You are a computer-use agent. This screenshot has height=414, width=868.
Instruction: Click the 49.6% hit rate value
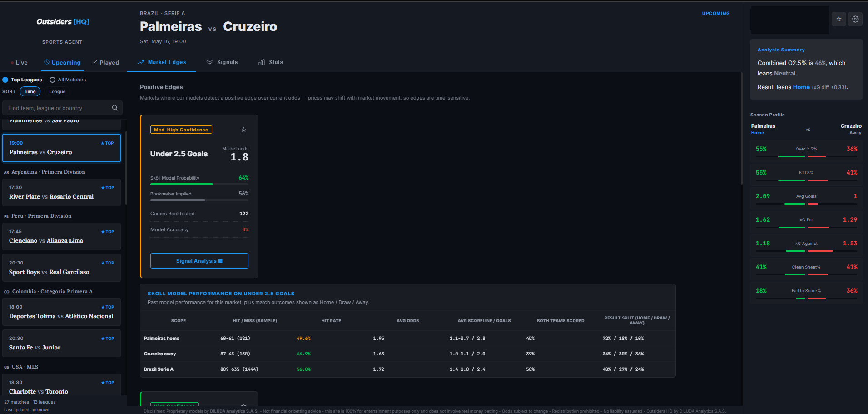coord(304,338)
